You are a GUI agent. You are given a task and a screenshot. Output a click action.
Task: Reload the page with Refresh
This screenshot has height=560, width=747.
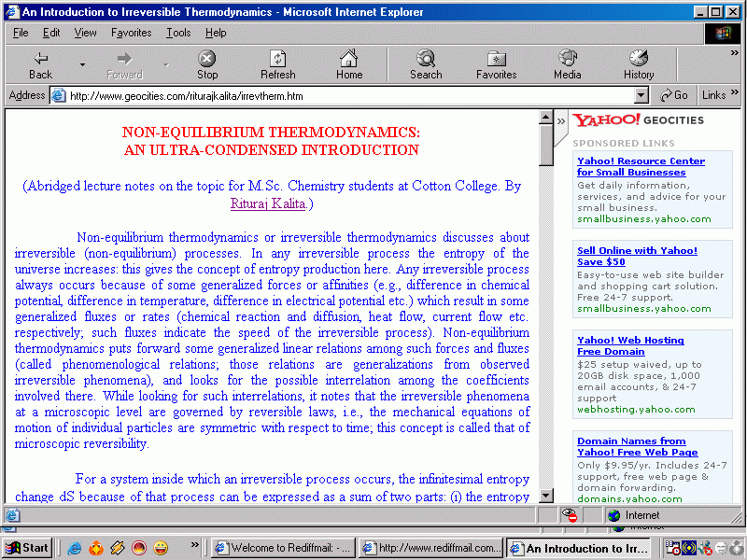coord(277,64)
